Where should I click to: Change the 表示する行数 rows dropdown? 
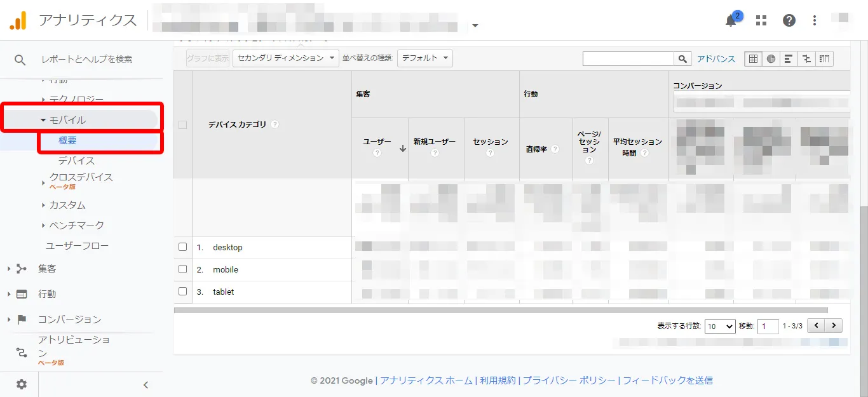720,325
